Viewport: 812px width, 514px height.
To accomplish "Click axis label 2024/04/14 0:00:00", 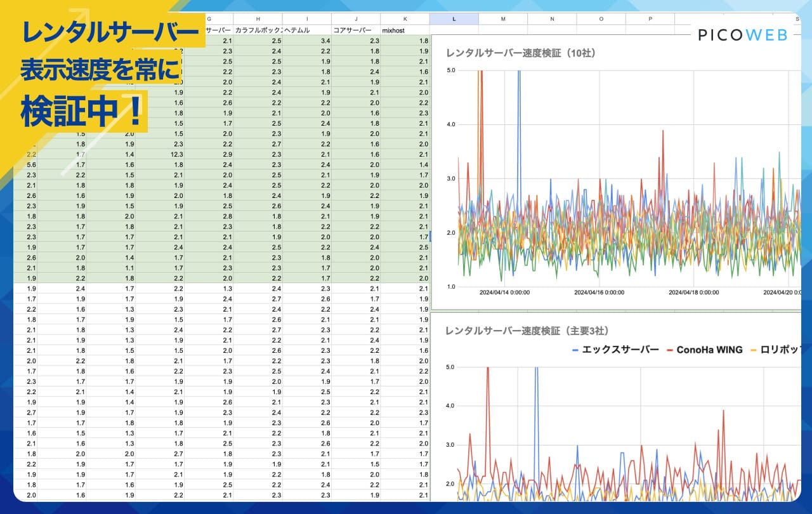I will (x=505, y=293).
